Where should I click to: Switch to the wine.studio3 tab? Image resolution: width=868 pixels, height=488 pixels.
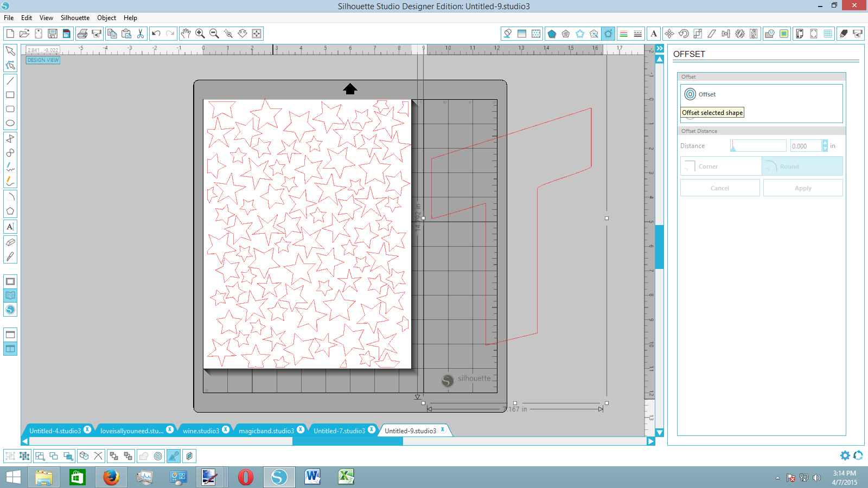pyautogui.click(x=201, y=431)
